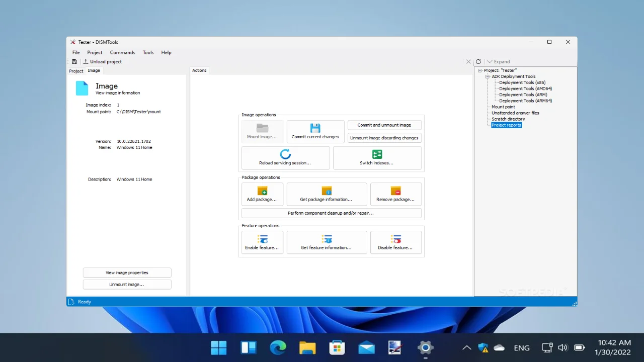This screenshot has height=362, width=644.
Task: Click Switch indexes button
Action: coord(377,157)
